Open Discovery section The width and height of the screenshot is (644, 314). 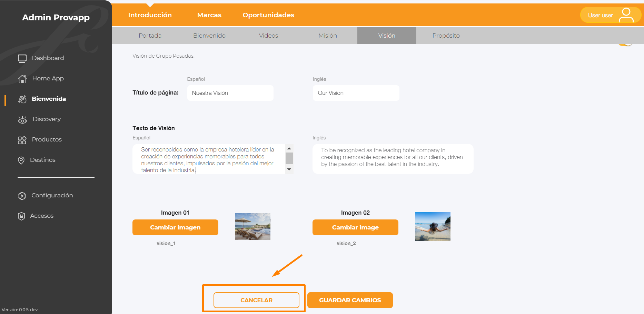(47, 119)
